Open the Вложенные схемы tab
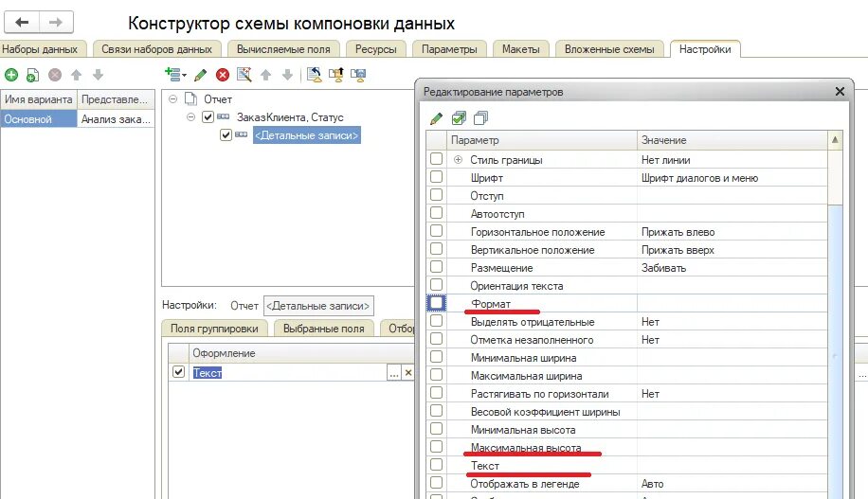The image size is (868, 499). click(609, 49)
